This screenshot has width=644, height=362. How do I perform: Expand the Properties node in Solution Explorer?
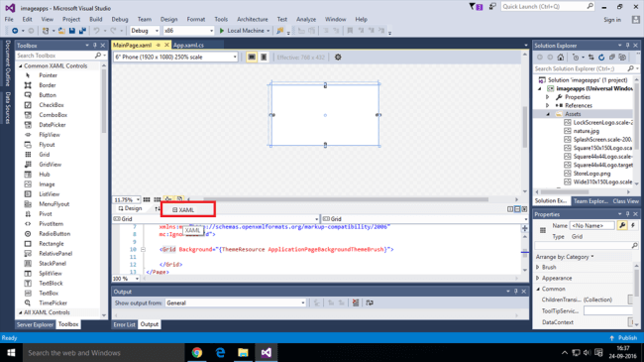point(548,97)
